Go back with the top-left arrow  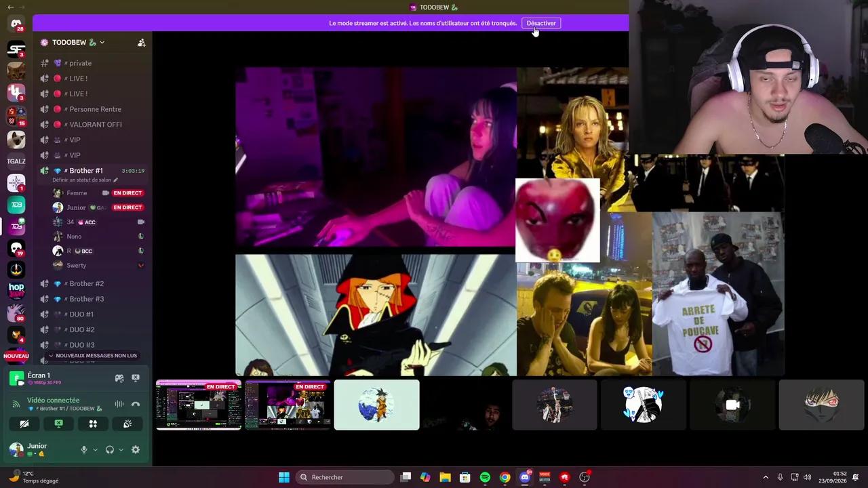[x=10, y=7]
